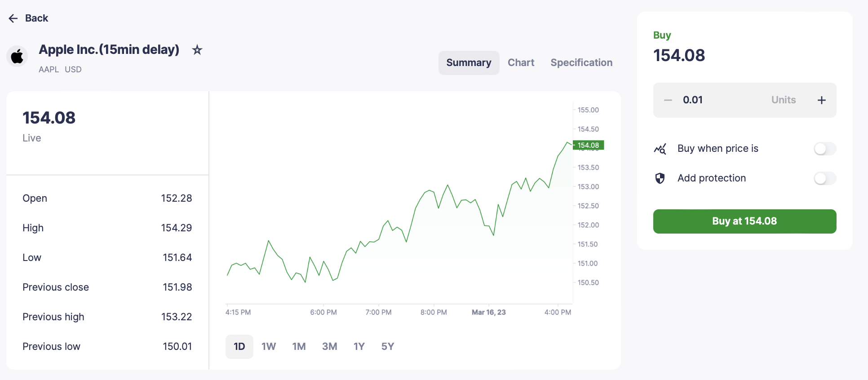Click the price alert chart icon
868x380 pixels.
pos(660,149)
